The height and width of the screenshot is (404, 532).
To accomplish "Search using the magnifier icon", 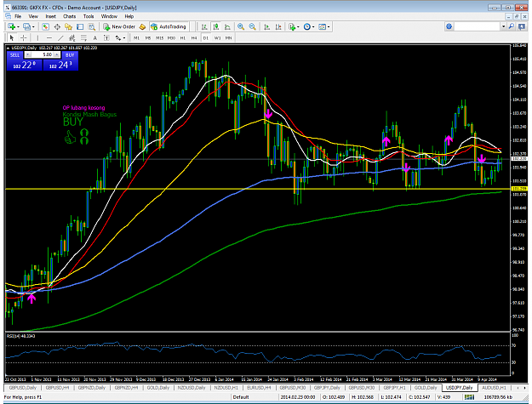I will tap(512, 26).
